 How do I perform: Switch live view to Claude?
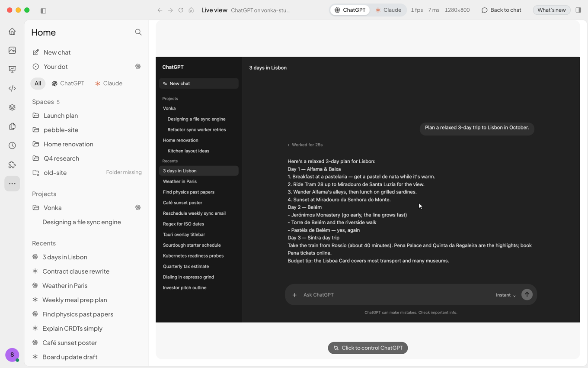coord(388,10)
